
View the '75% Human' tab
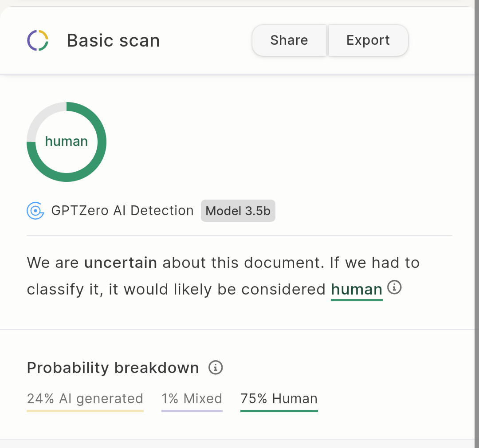click(279, 398)
